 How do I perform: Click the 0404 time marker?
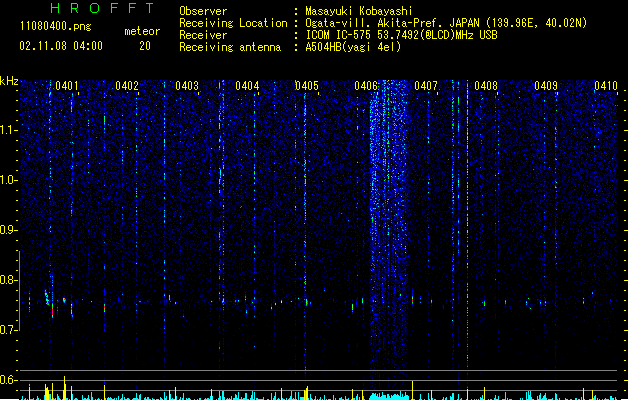(247, 86)
